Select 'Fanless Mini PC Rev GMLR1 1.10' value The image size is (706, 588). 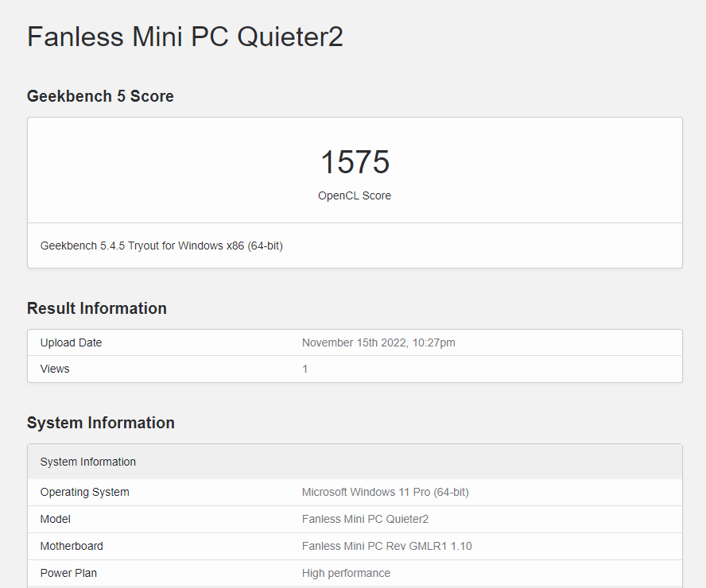(386, 546)
